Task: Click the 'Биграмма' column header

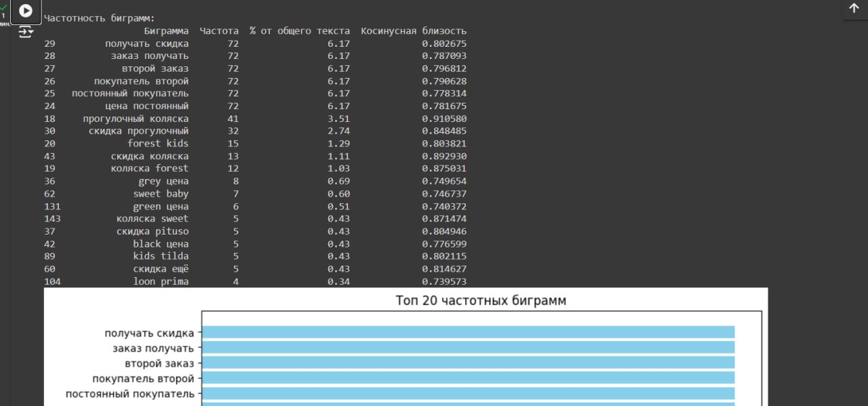Action: coord(166,31)
